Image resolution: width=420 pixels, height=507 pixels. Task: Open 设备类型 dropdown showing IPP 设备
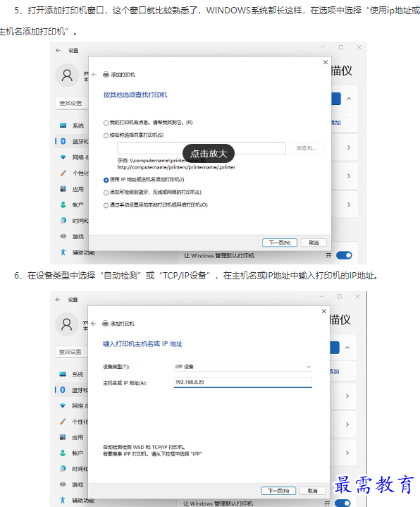[242, 367]
